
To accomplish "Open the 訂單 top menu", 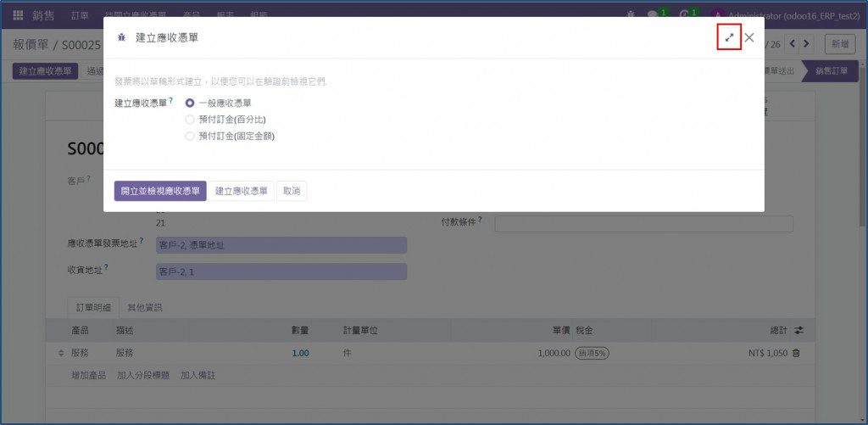I will coord(80,15).
